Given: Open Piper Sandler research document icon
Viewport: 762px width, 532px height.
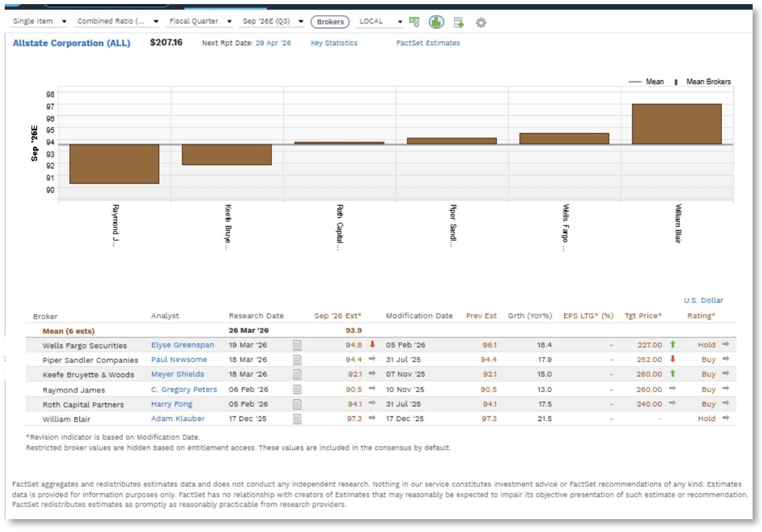Looking at the screenshot, I should coord(297,360).
